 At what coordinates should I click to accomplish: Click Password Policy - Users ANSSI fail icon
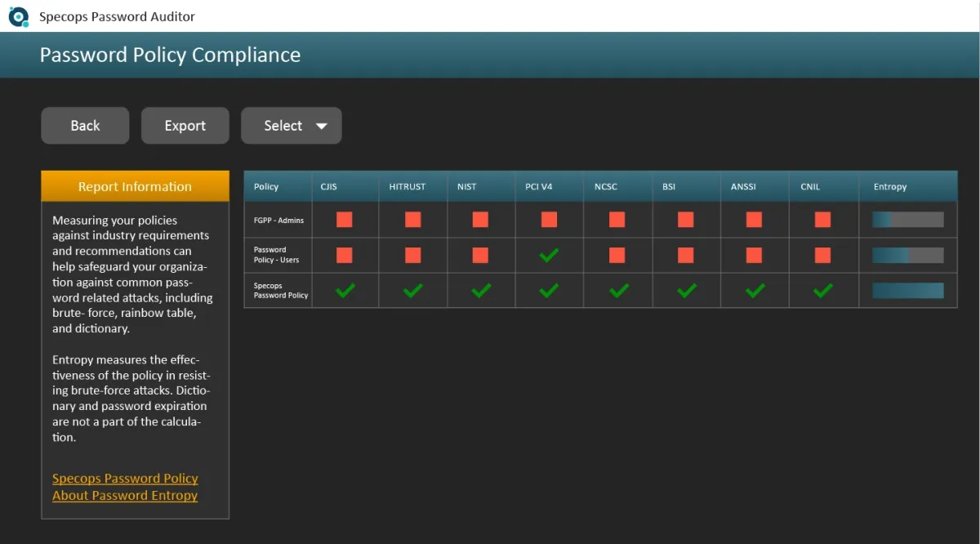[x=754, y=255]
